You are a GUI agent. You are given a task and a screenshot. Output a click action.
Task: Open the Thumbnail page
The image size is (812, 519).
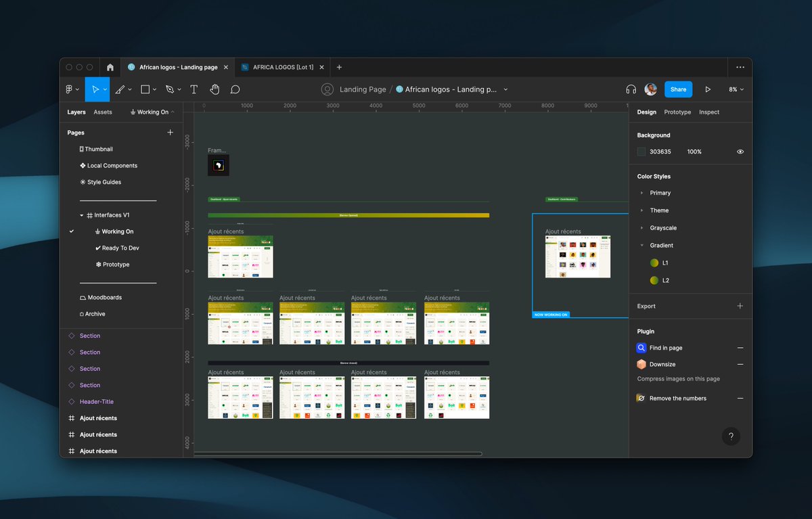[99, 149]
